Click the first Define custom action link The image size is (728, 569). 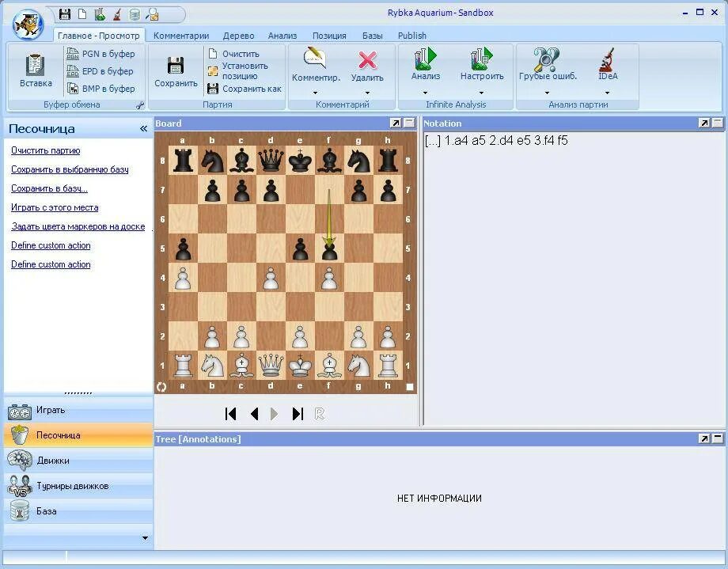point(51,245)
